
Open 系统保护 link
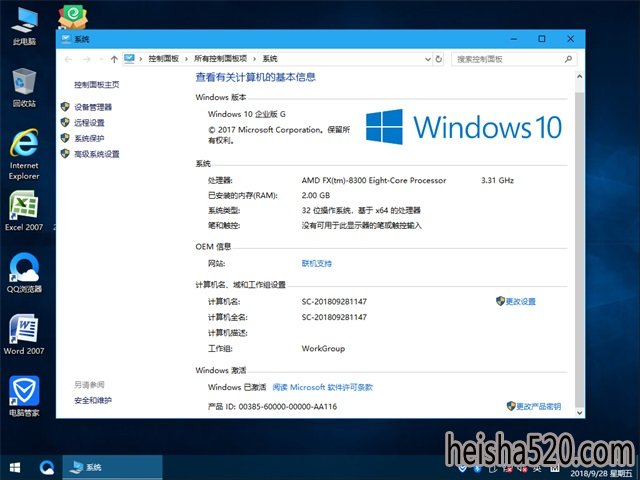click(x=89, y=138)
